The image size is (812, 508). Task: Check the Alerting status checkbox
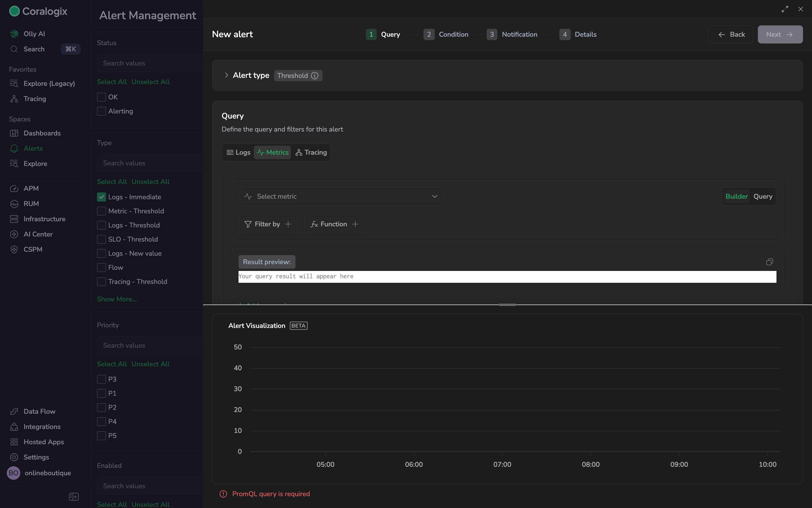(101, 111)
